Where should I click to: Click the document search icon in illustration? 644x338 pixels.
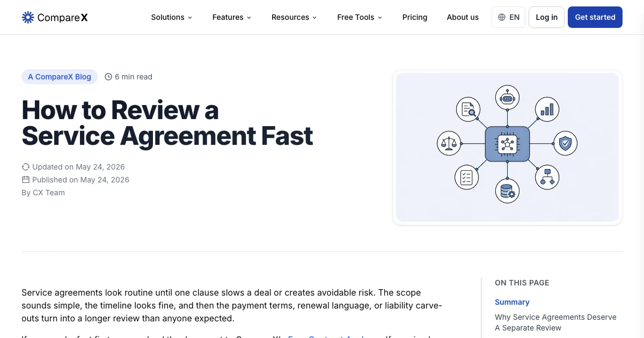[x=468, y=110]
